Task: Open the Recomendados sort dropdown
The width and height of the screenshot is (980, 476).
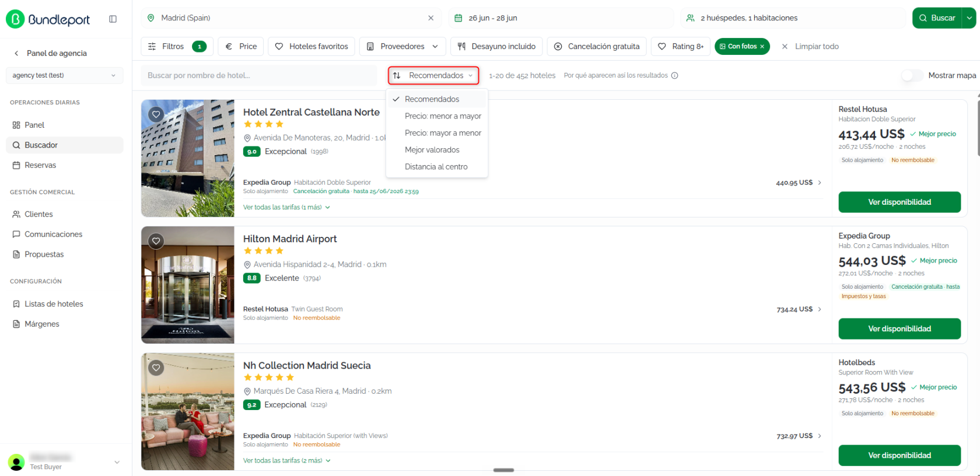Action: 433,75
